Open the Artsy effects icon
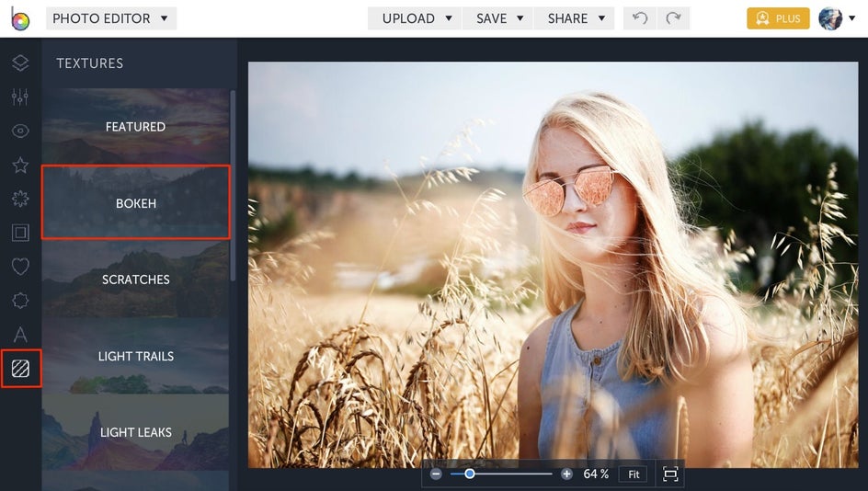Image resolution: width=868 pixels, height=491 pixels. point(20,199)
